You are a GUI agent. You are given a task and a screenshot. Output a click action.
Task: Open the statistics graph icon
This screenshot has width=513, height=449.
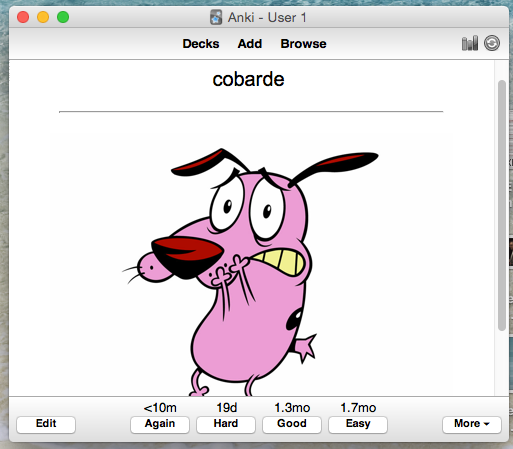click(x=470, y=43)
